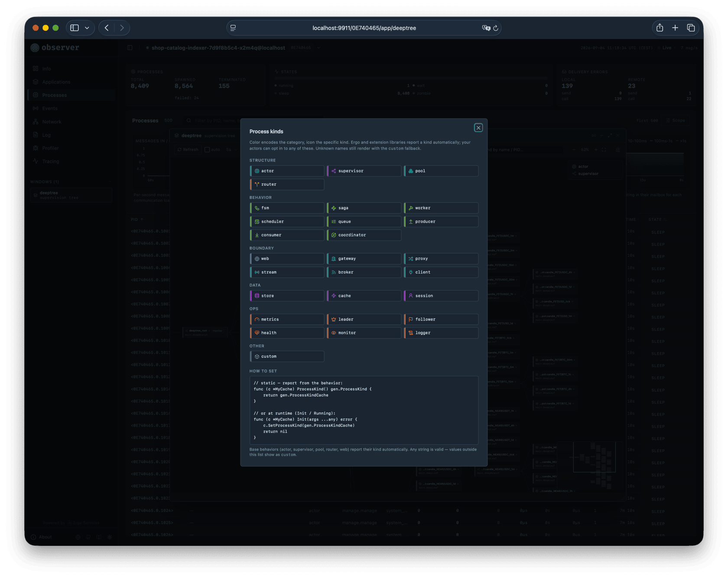Click the logger kind chip

pyautogui.click(x=441, y=333)
